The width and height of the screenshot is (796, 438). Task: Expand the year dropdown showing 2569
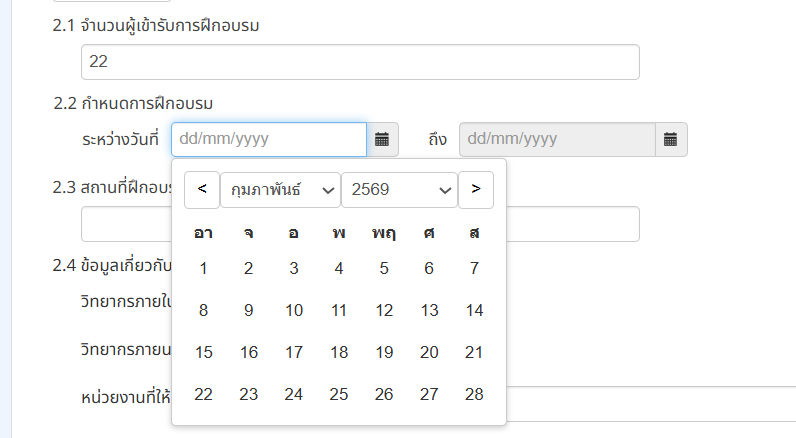pyautogui.click(x=400, y=190)
